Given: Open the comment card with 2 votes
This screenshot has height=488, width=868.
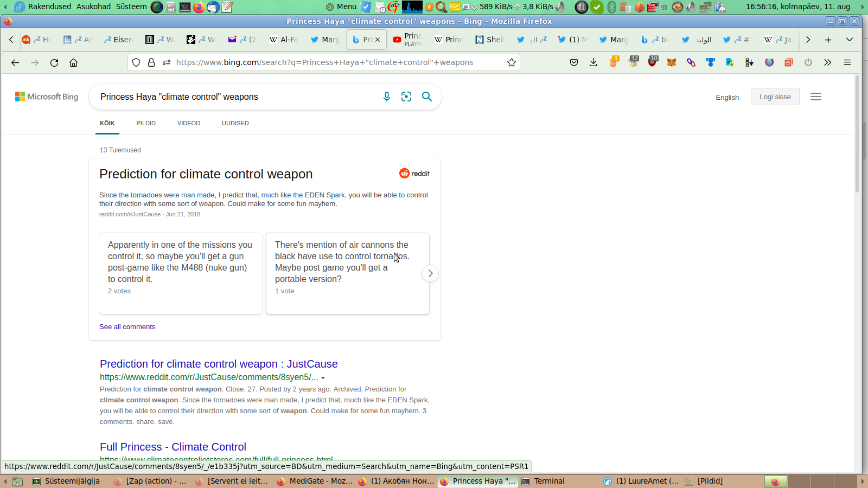Looking at the screenshot, I should click(181, 273).
